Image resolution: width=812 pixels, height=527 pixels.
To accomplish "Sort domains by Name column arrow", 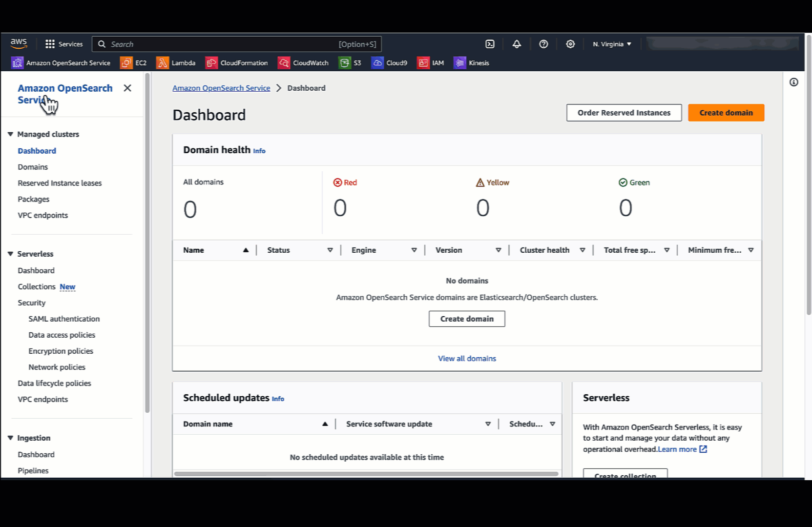I will click(246, 250).
